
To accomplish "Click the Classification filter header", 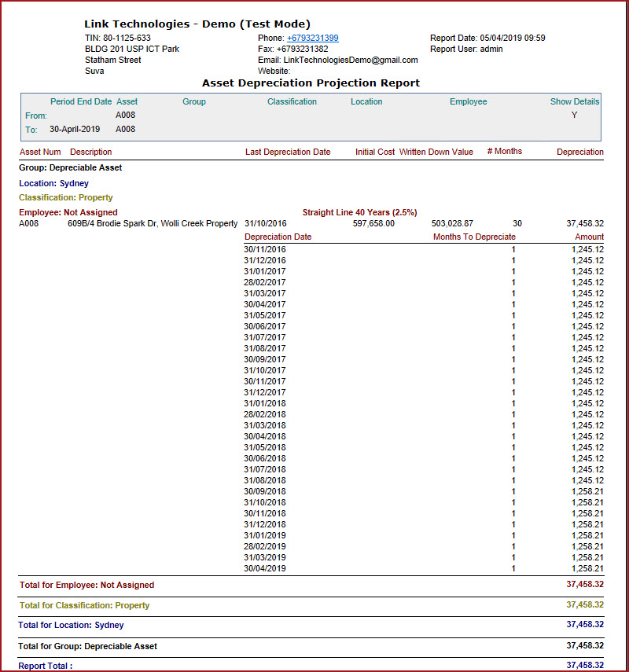I will click(x=292, y=101).
